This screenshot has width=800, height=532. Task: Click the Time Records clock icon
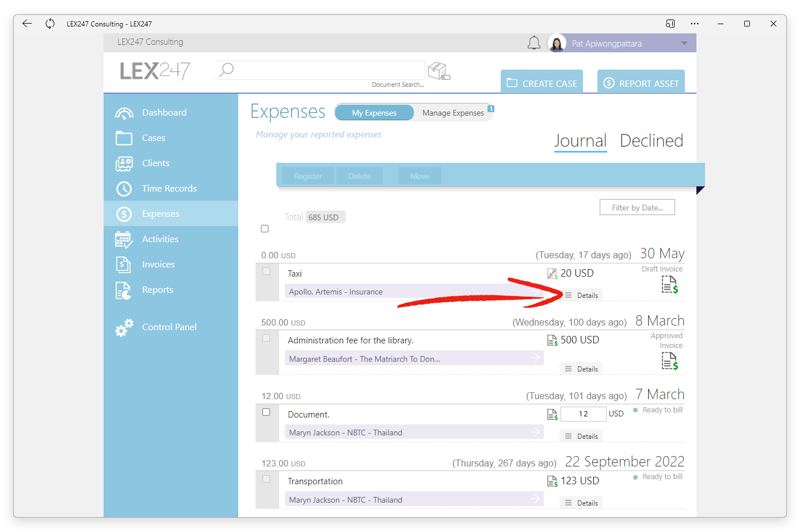(x=124, y=189)
